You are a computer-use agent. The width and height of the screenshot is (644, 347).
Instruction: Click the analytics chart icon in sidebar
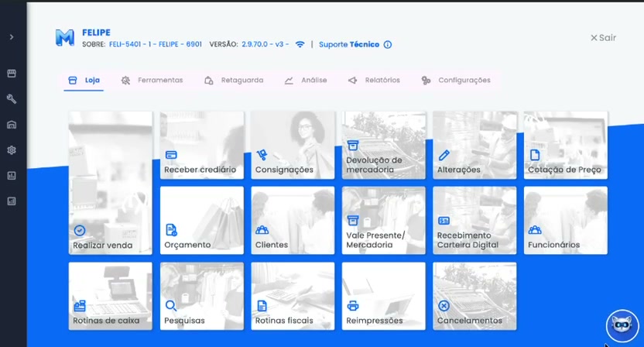[x=12, y=176]
